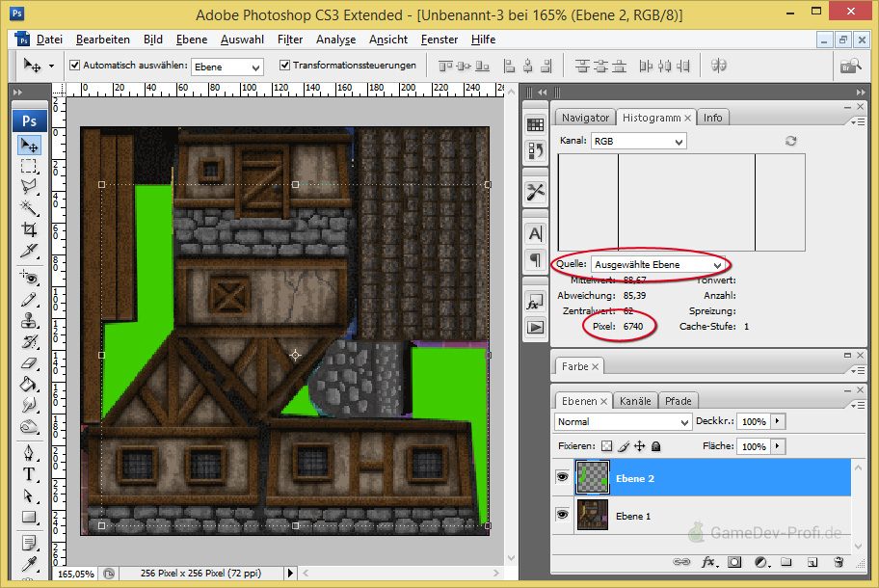
Task: Select the Clone Stamp tool
Action: click(x=29, y=319)
